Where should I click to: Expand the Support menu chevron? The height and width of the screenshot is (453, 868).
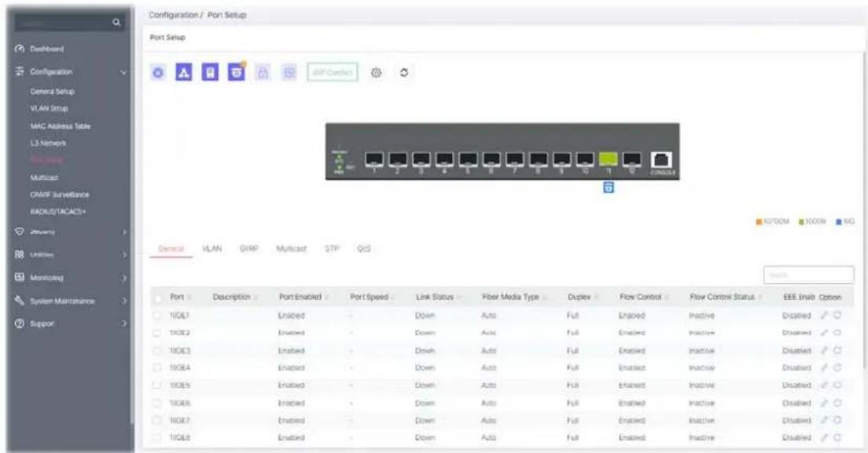pyautogui.click(x=124, y=323)
